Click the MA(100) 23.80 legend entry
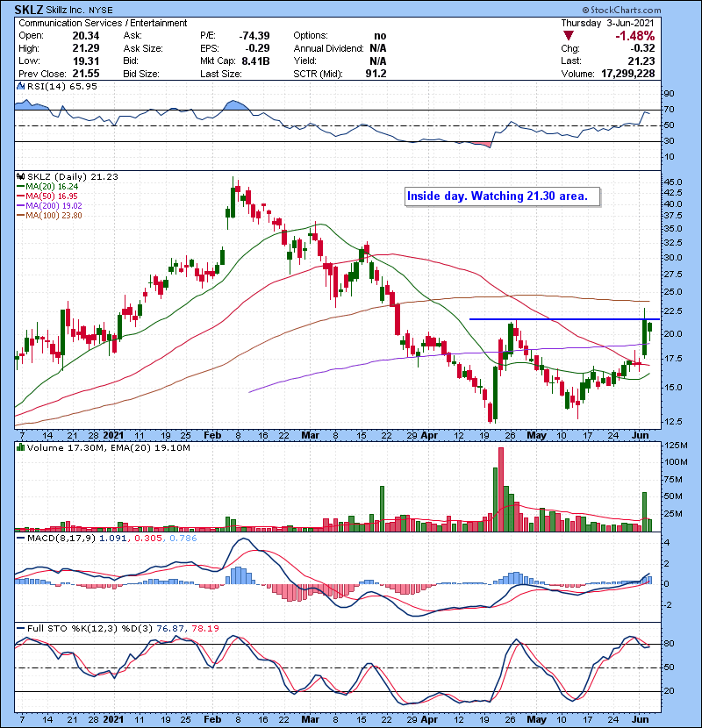This screenshot has height=728, width=702. click(49, 216)
